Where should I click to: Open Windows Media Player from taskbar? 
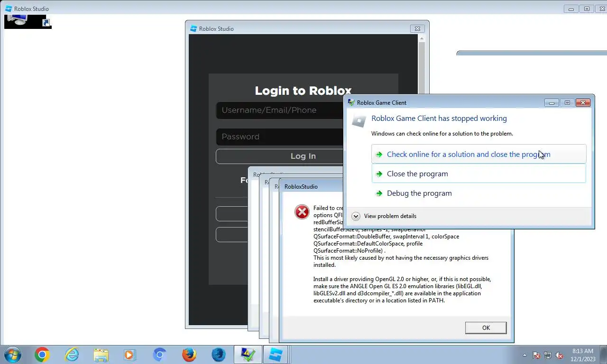130,355
